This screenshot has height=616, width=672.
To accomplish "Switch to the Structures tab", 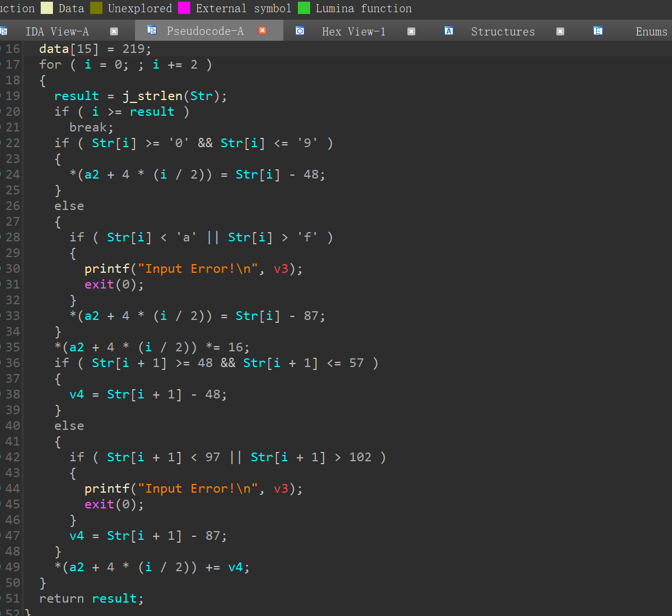I will pyautogui.click(x=503, y=31).
